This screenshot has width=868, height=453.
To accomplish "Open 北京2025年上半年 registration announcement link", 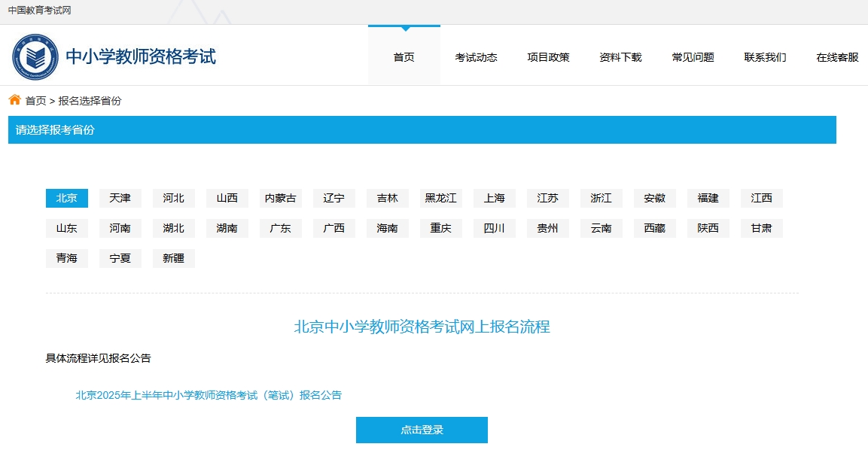I will click(x=209, y=395).
